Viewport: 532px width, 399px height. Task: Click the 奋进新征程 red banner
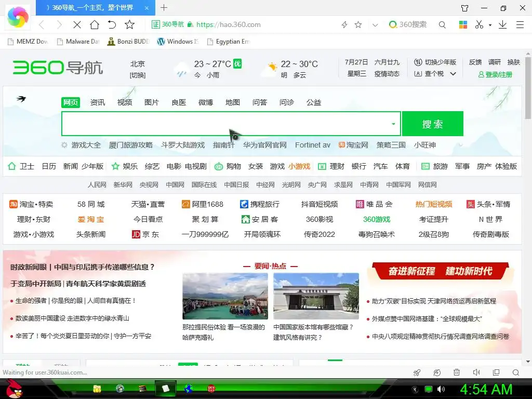(440, 271)
